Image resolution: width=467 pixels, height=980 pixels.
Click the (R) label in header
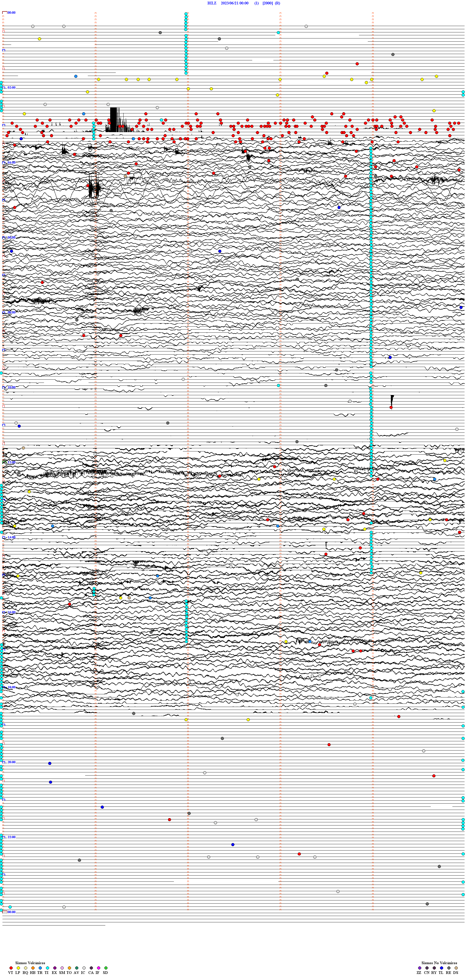[278, 3]
